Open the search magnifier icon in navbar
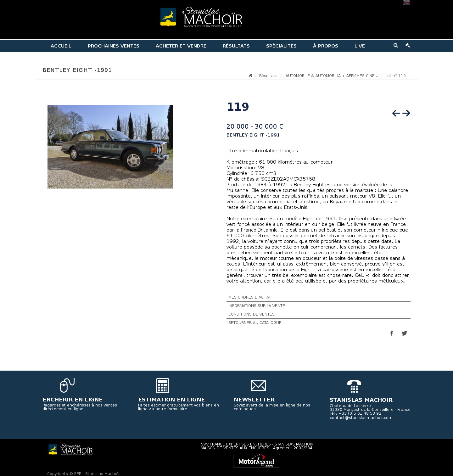This screenshot has width=453, height=476. pyautogui.click(x=396, y=45)
